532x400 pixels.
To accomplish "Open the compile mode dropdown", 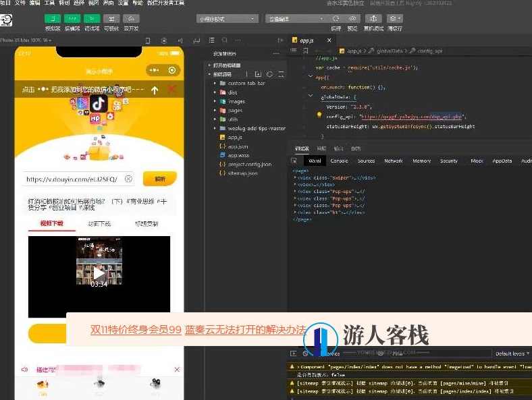I will pyautogui.click(x=296, y=19).
